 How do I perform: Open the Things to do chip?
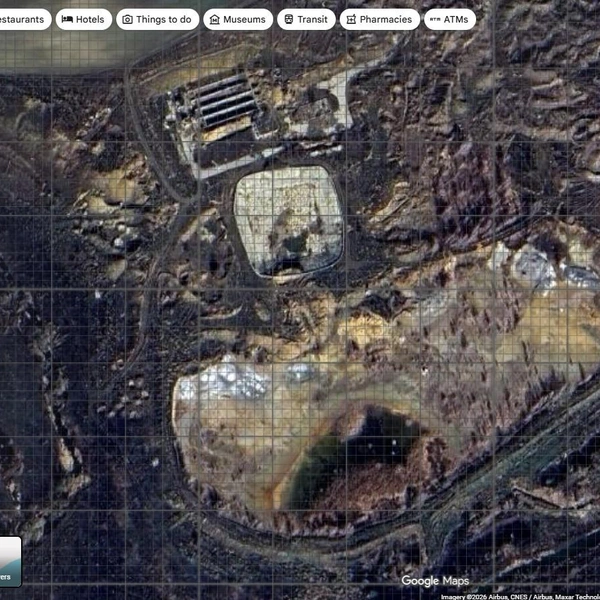click(158, 19)
